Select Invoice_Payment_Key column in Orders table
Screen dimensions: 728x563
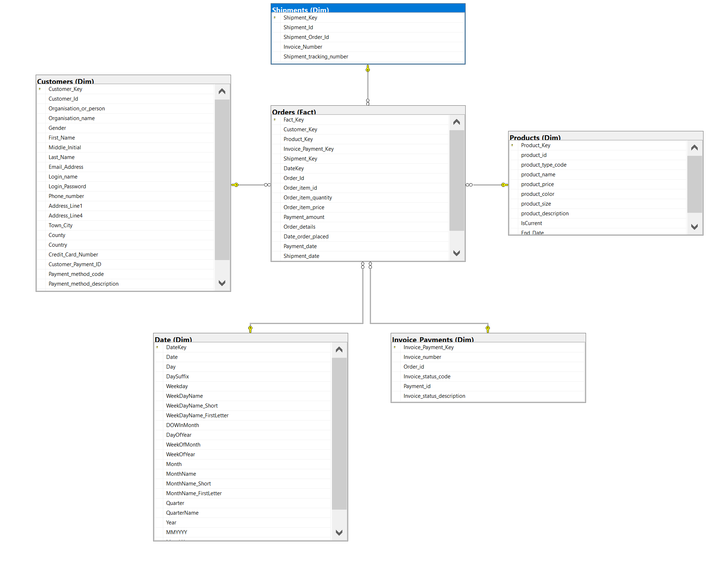tap(308, 149)
